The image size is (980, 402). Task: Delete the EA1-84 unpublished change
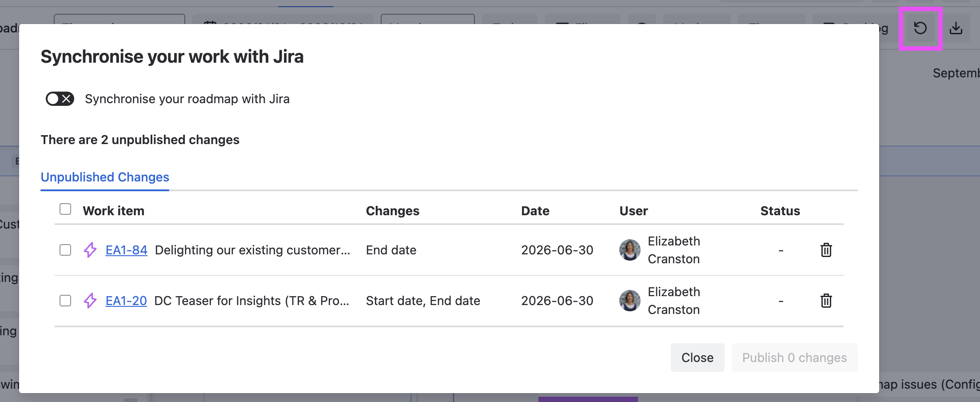pyautogui.click(x=826, y=250)
